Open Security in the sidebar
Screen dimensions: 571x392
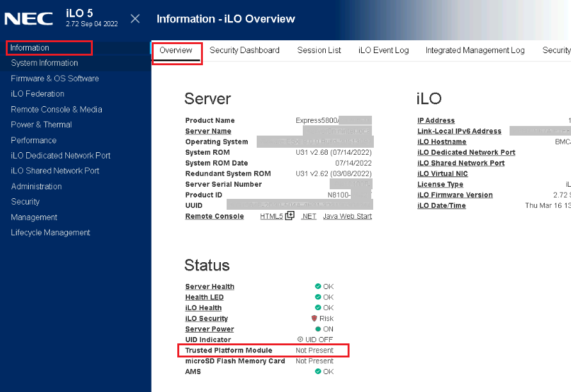25,201
